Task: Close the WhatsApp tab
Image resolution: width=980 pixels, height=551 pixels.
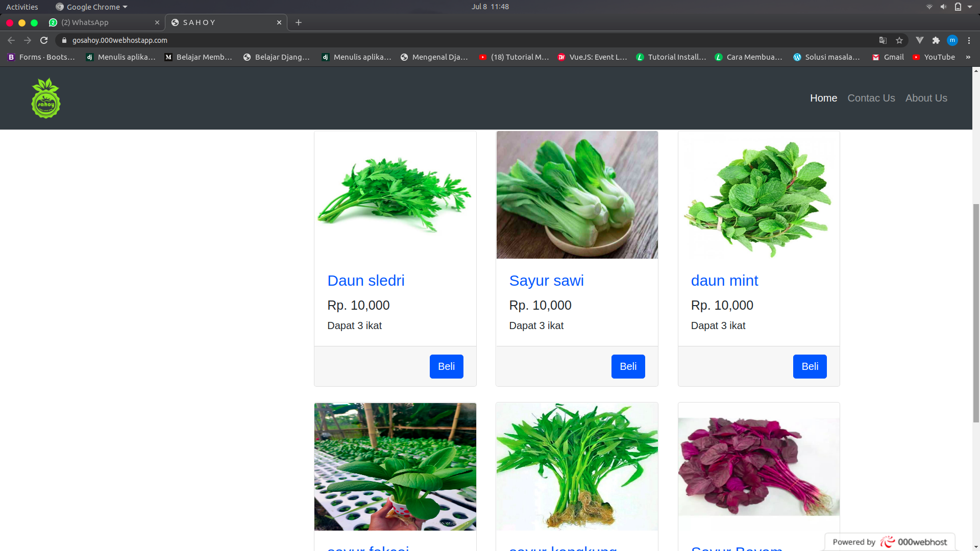Action: pyautogui.click(x=157, y=22)
